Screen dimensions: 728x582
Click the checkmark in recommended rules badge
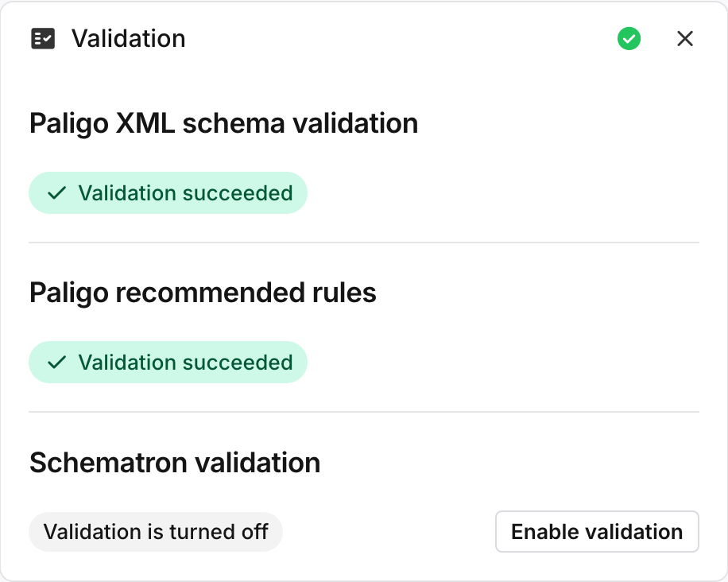coord(56,363)
